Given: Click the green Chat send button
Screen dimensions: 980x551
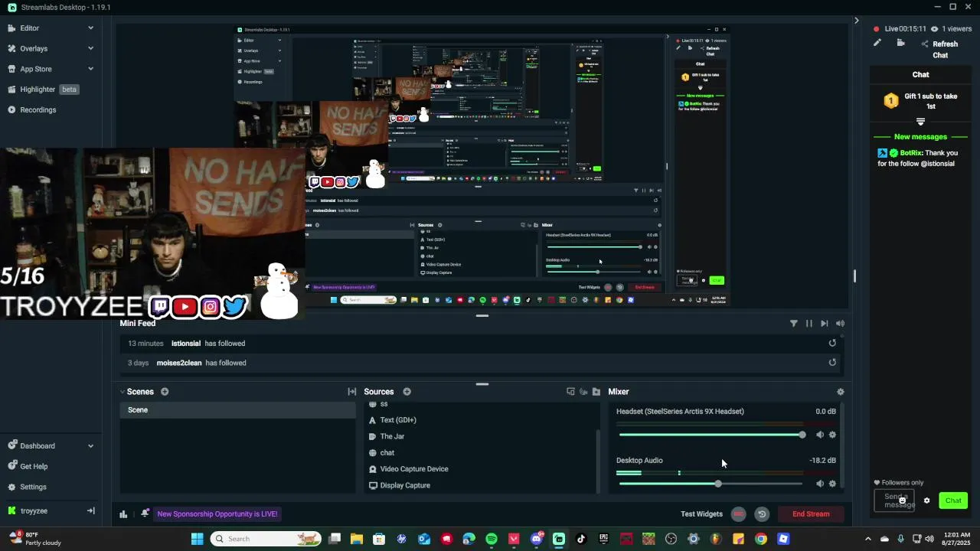Looking at the screenshot, I should pos(953,500).
